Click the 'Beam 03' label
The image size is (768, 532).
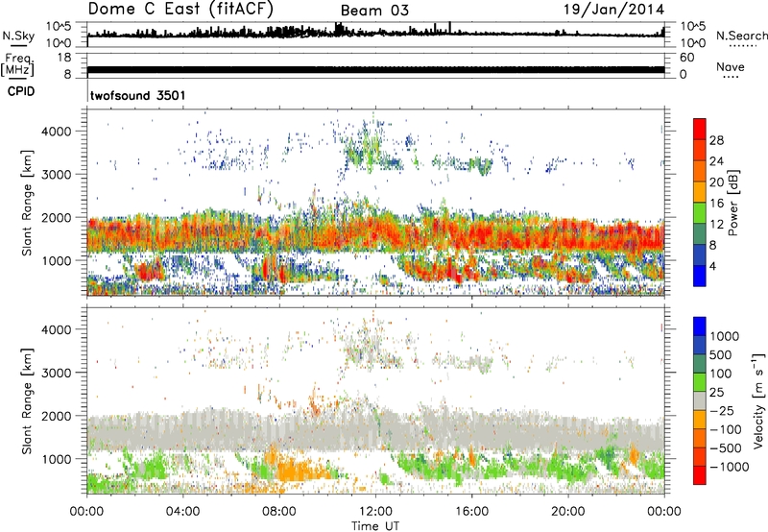(374, 11)
